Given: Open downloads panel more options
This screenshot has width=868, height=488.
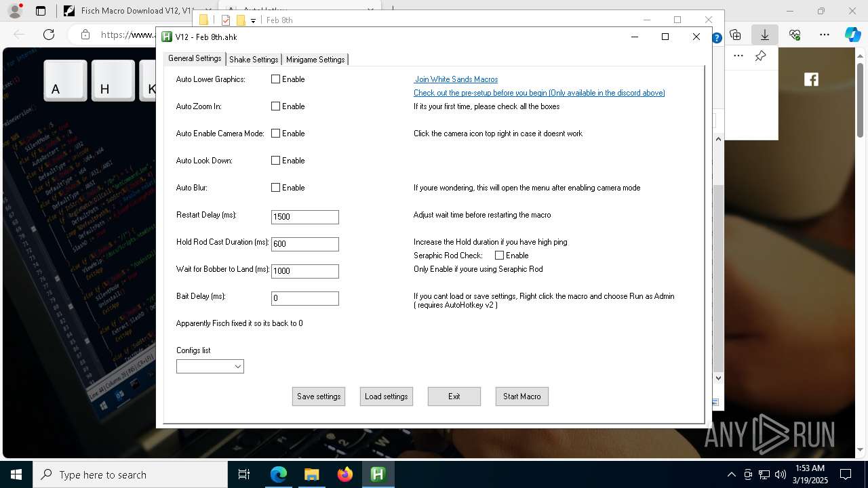Looking at the screenshot, I should [x=738, y=56].
